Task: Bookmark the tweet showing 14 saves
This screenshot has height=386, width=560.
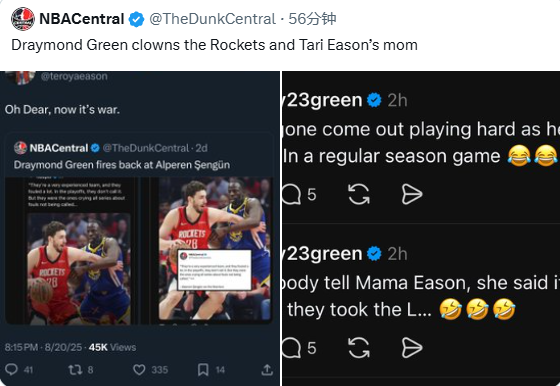Action: pos(203,370)
